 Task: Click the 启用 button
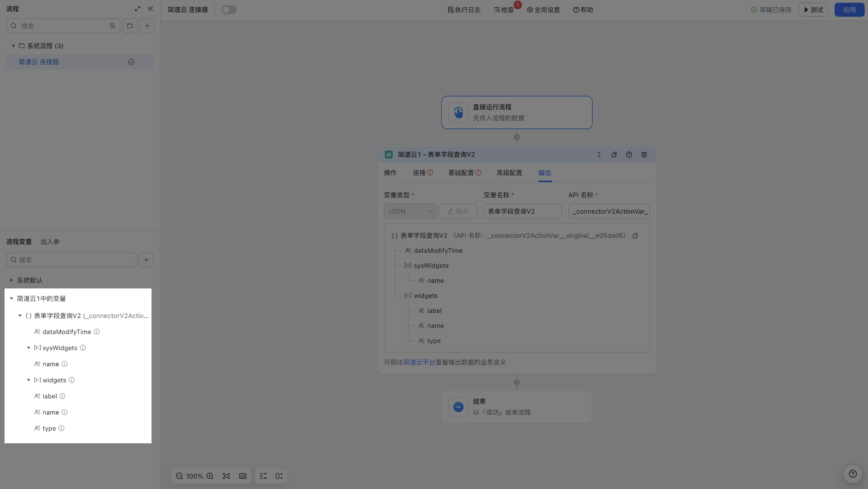pyautogui.click(x=849, y=10)
